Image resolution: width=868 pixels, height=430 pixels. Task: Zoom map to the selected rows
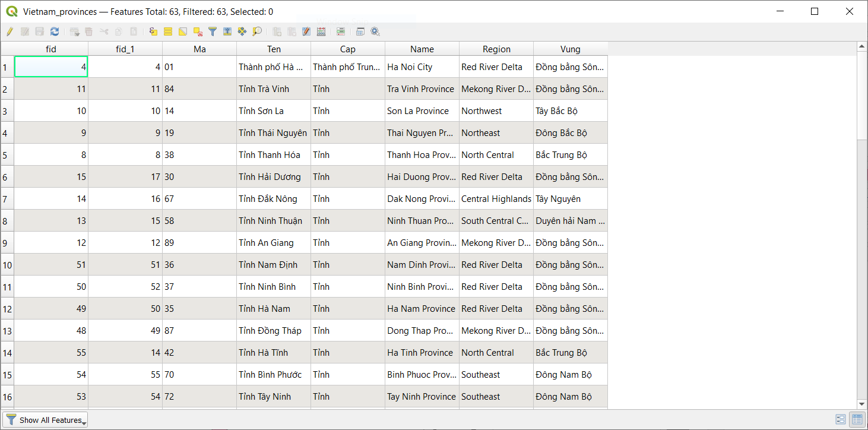click(257, 31)
